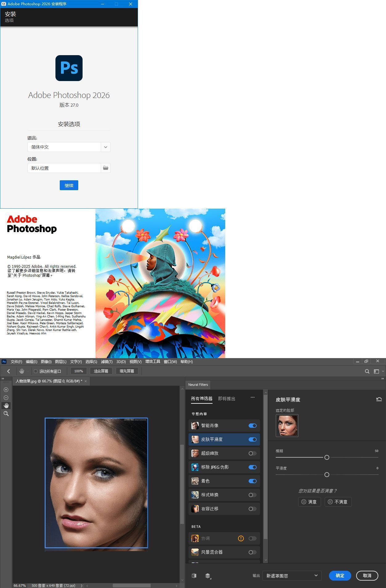Screen dimensions: 386x588
Task: Enable the 超级缩放 filter switch
Action: (x=252, y=453)
